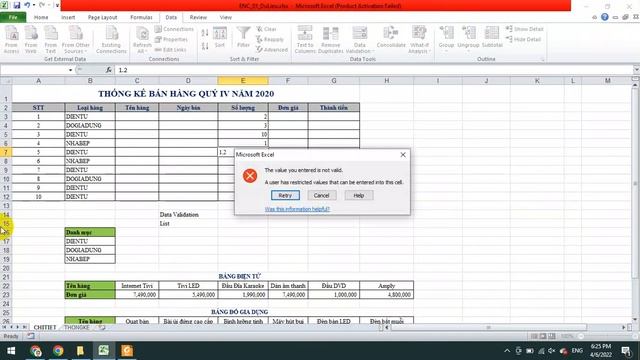
Task: Click the ENG language indicator
Action: pos(577,351)
